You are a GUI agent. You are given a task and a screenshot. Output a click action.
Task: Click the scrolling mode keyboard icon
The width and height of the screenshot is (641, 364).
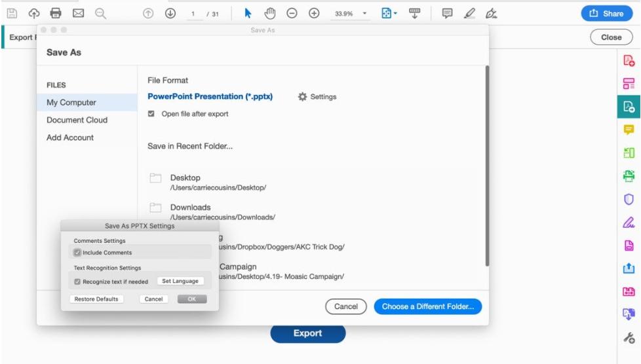[414, 14]
